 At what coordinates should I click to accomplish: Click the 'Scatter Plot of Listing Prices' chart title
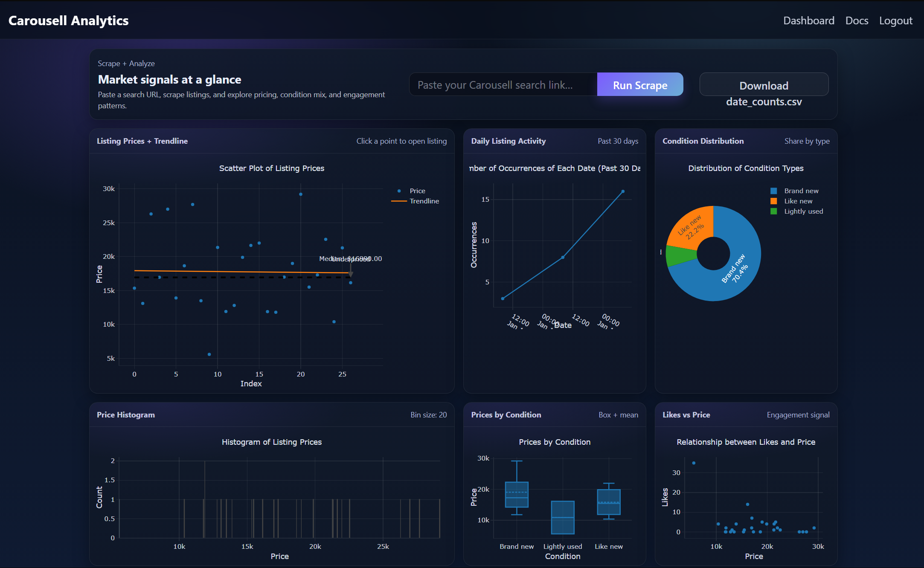271,168
